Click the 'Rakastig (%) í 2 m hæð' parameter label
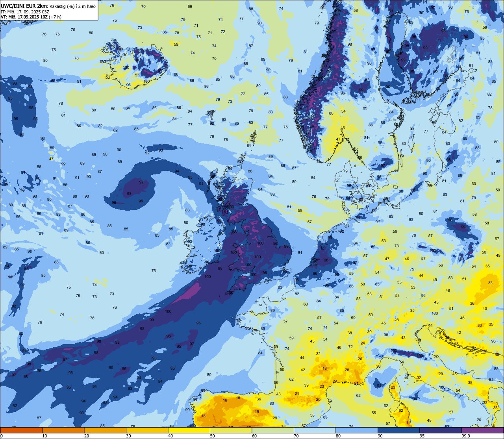The width and height of the screenshot is (504, 439). click(72, 6)
